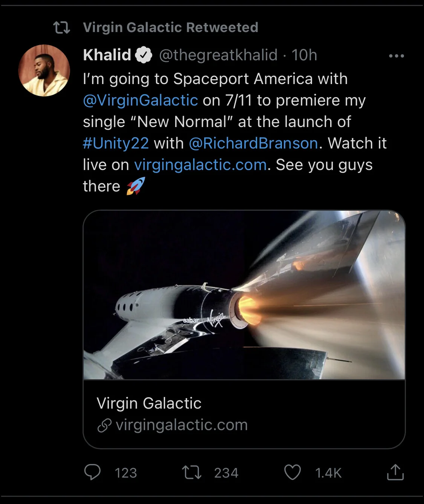Open Khalid's profile picture
The image size is (424, 504).
44,70
